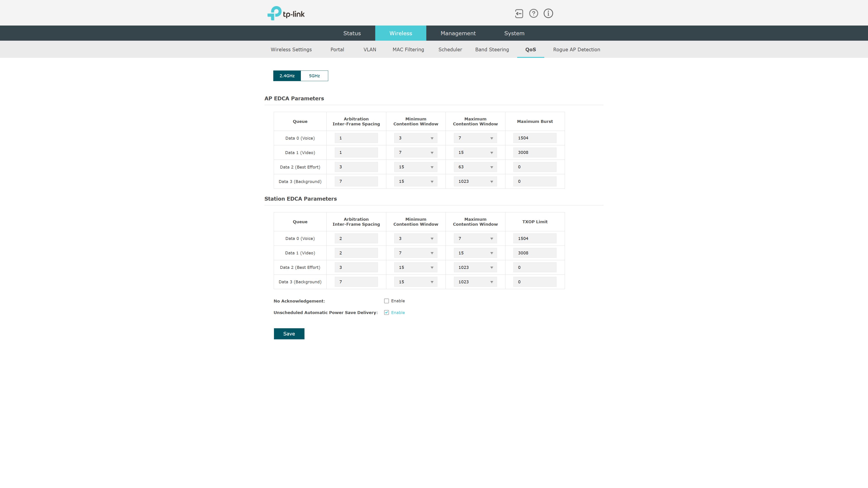The image size is (868, 488).
Task: Click the tp-link logo
Action: 286,14
